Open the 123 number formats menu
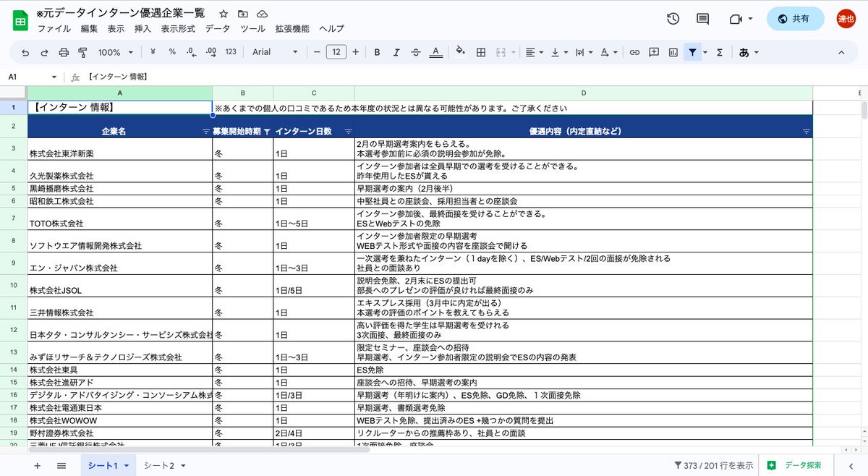 tap(231, 52)
